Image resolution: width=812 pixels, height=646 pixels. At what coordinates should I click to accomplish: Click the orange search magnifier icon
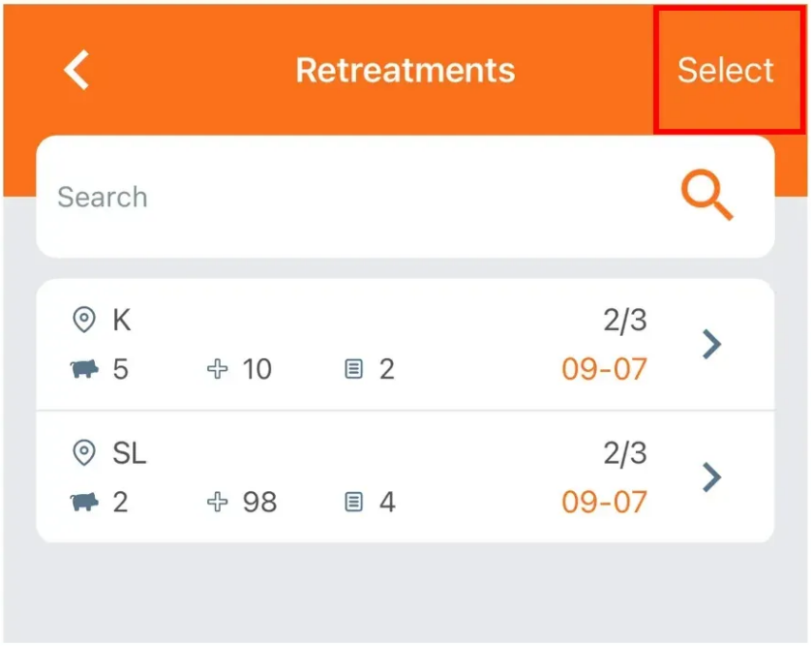pos(707,197)
